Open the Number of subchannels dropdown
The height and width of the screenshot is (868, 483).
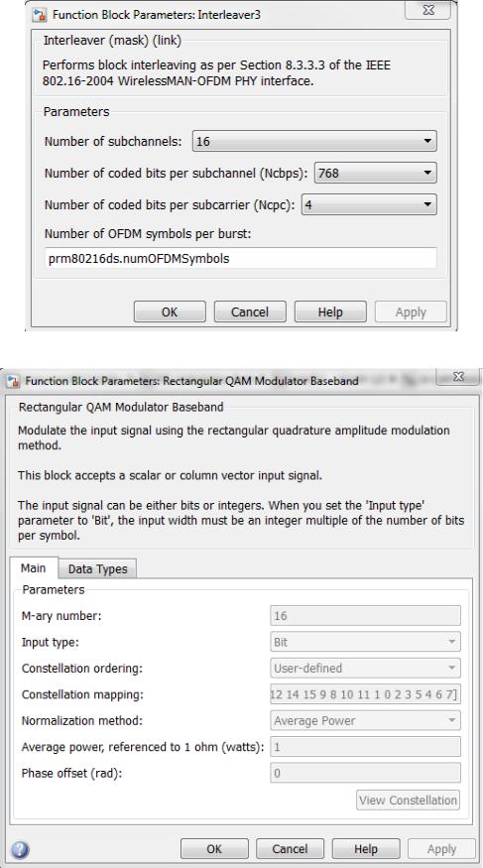tap(314, 141)
